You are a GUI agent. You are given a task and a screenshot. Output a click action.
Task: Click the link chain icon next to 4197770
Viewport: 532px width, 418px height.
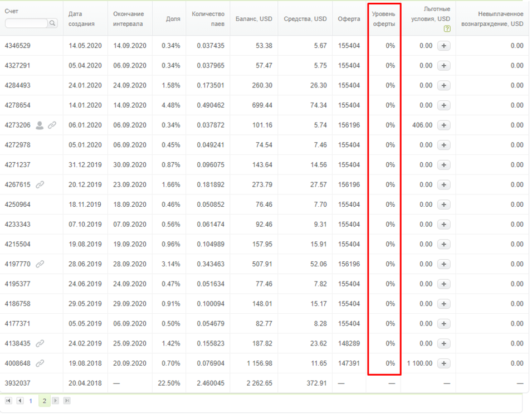[x=40, y=264]
